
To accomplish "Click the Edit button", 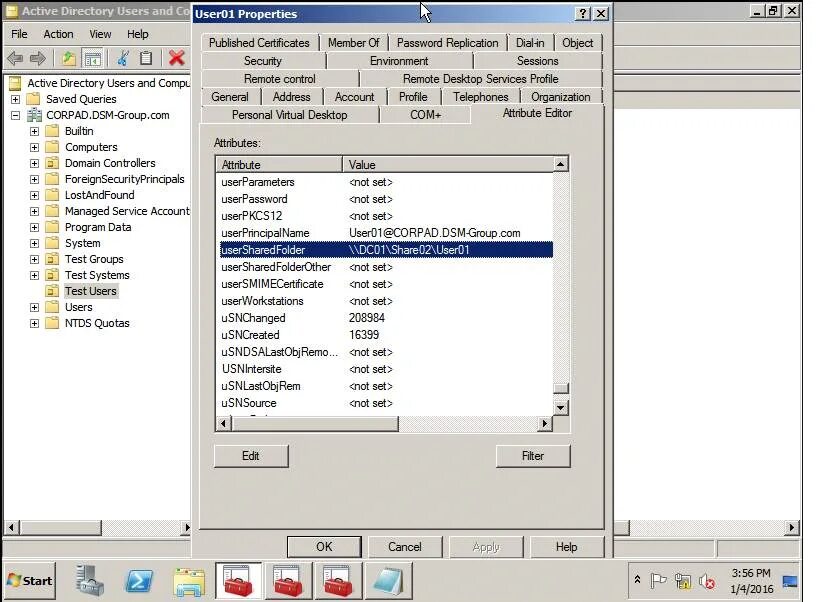I will 251,456.
